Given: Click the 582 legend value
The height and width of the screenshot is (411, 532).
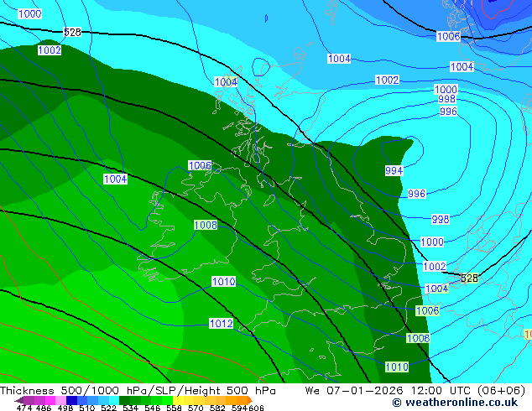Looking at the screenshot, I should tap(217, 408).
